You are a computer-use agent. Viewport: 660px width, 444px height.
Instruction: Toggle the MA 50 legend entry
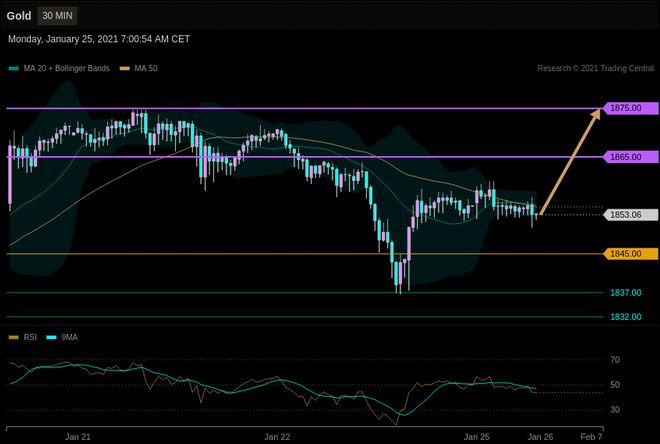pyautogui.click(x=138, y=68)
